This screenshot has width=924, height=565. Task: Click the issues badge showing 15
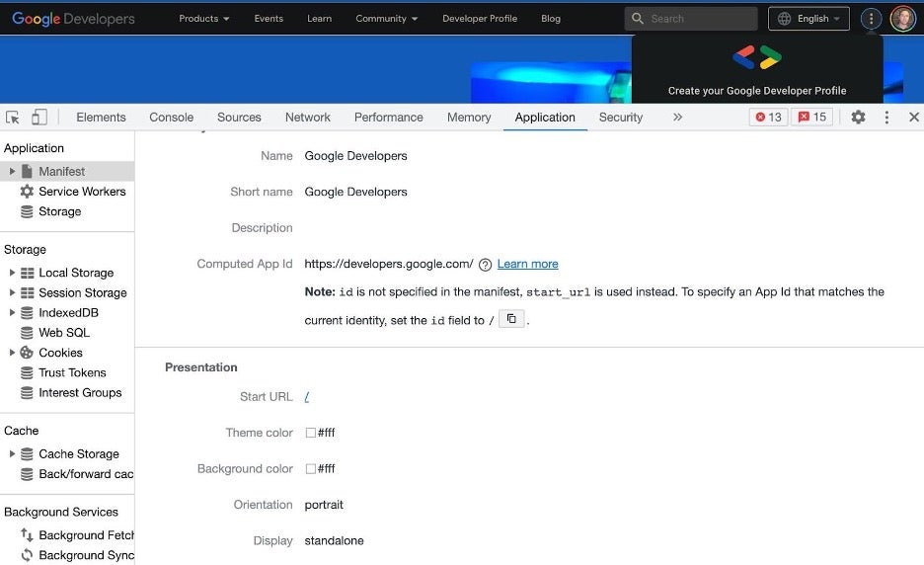812,117
